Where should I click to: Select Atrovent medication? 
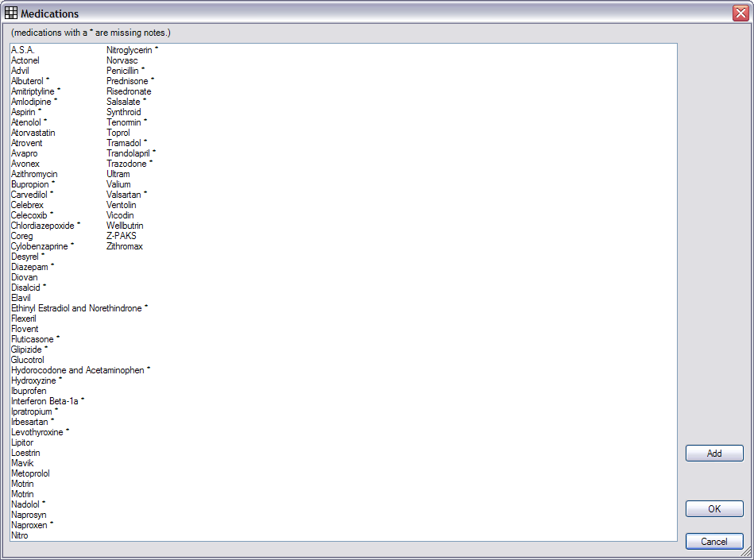pyautogui.click(x=26, y=143)
